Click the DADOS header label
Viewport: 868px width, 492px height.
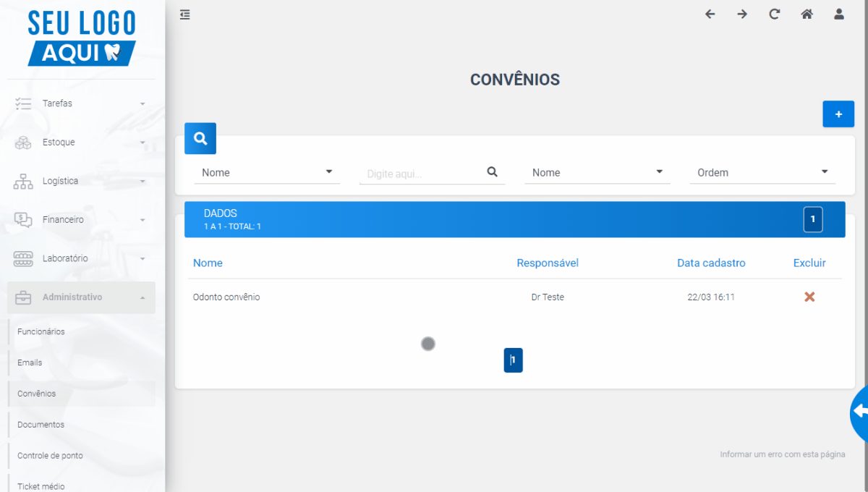click(x=221, y=213)
